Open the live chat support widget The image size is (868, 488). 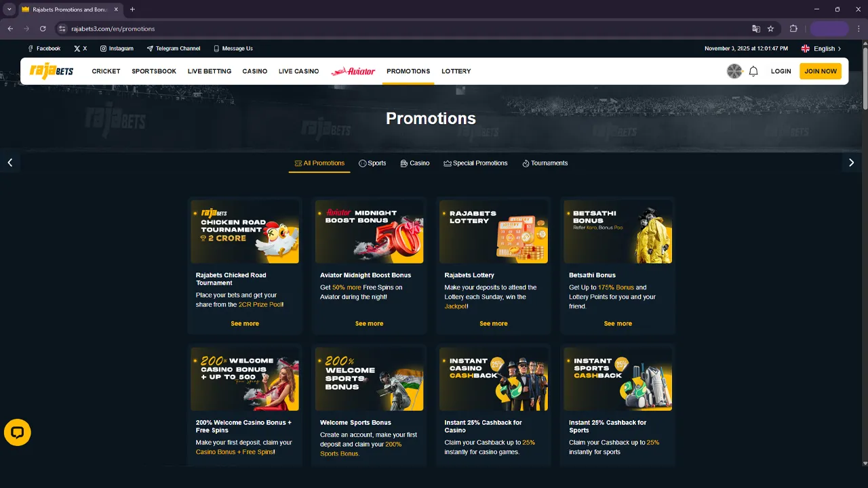click(18, 432)
